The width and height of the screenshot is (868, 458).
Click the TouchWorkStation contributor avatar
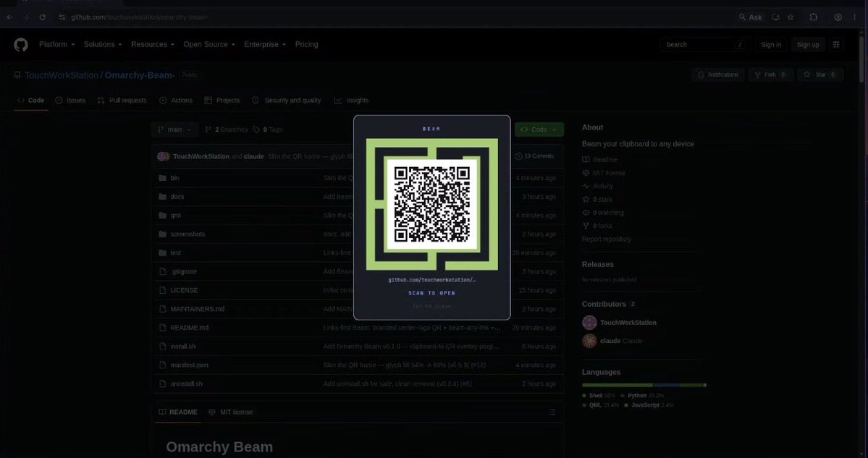pos(589,323)
